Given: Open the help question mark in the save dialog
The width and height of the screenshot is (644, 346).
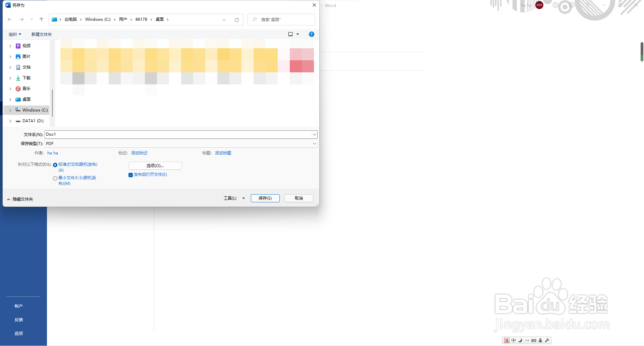Looking at the screenshot, I should 312,34.
